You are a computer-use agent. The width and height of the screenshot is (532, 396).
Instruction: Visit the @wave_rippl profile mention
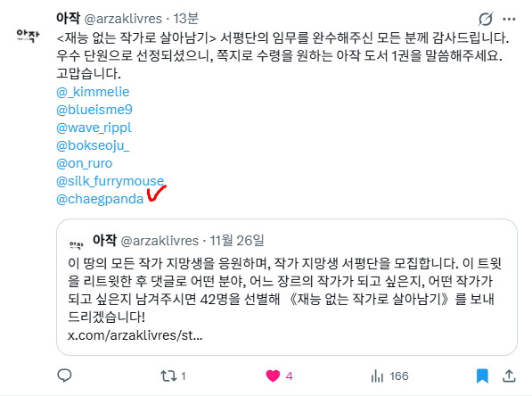point(94,128)
